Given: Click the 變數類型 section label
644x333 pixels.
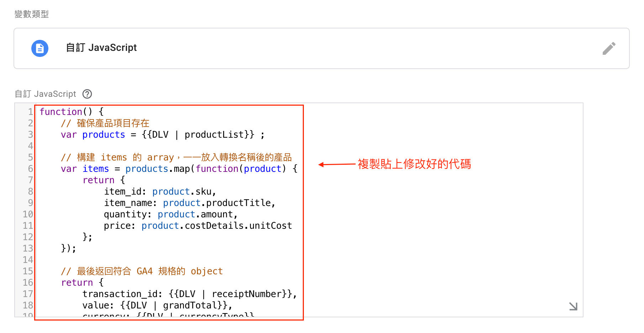Looking at the screenshot, I should [x=32, y=14].
